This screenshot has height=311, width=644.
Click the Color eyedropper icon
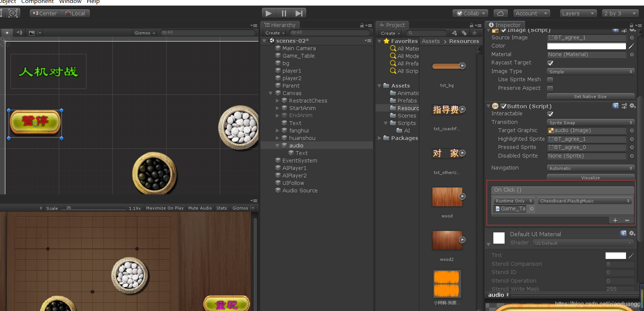(x=631, y=46)
